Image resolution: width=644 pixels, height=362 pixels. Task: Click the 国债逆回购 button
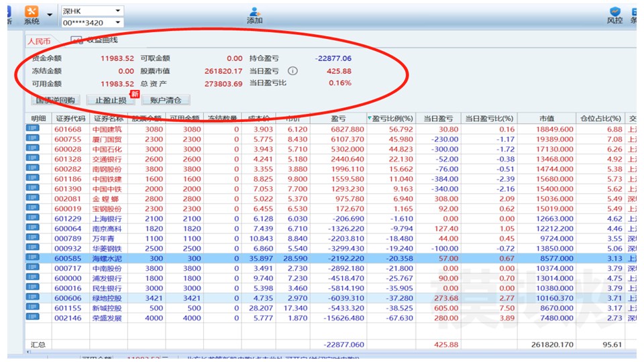[55, 100]
